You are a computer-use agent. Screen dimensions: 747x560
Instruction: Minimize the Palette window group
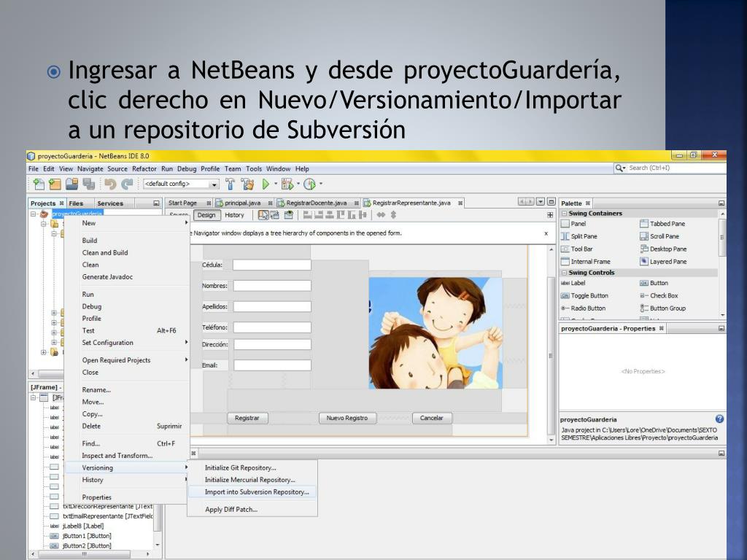(x=721, y=203)
